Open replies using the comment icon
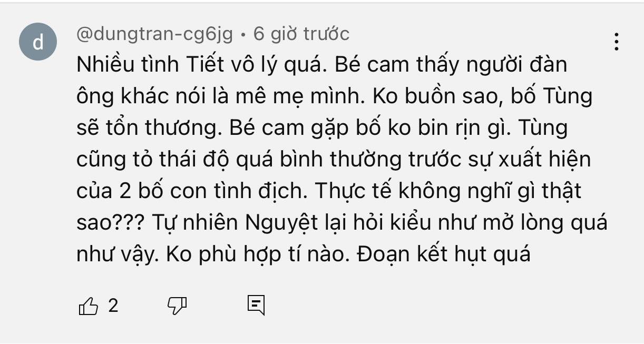644x344 pixels. pyautogui.click(x=256, y=305)
